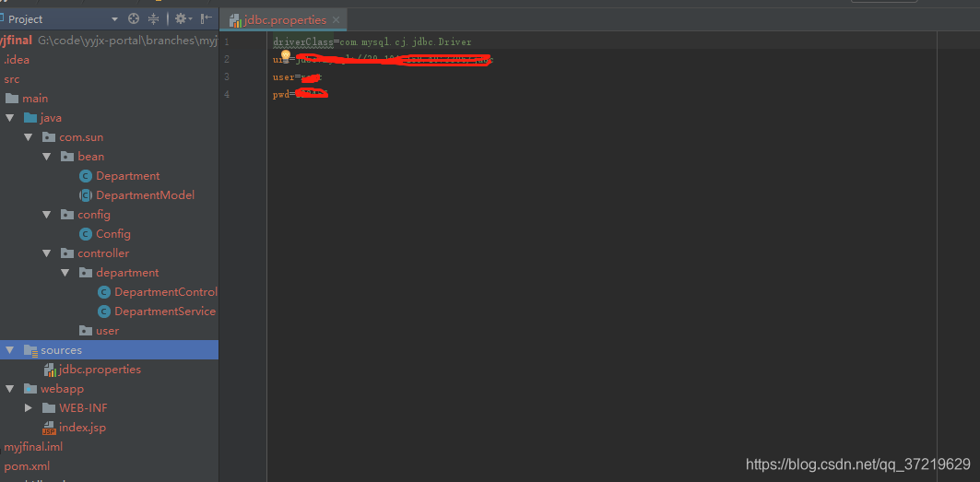This screenshot has height=482, width=980.
Task: Collapse the controller package
Action: [47, 253]
